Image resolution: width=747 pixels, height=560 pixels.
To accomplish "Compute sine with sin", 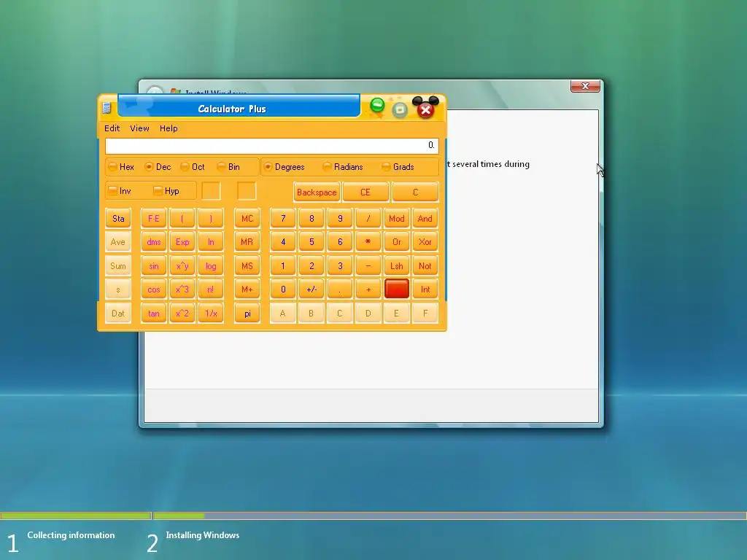I will coord(154,265).
